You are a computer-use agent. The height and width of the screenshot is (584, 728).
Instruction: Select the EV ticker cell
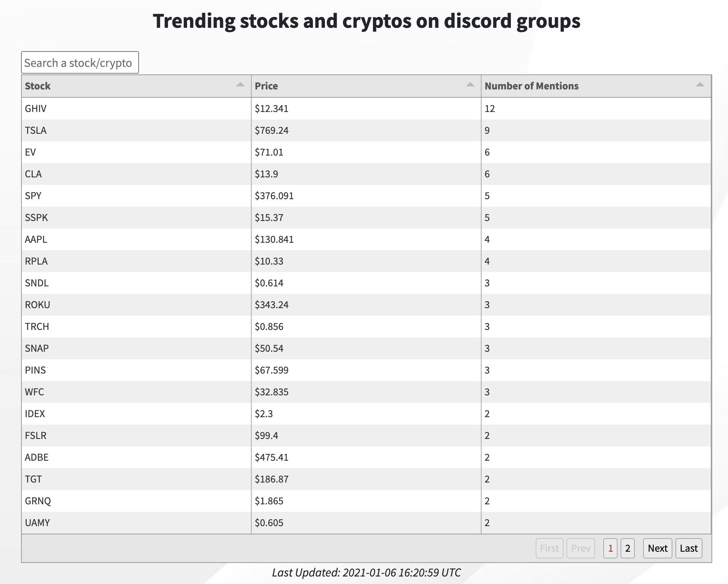point(136,152)
